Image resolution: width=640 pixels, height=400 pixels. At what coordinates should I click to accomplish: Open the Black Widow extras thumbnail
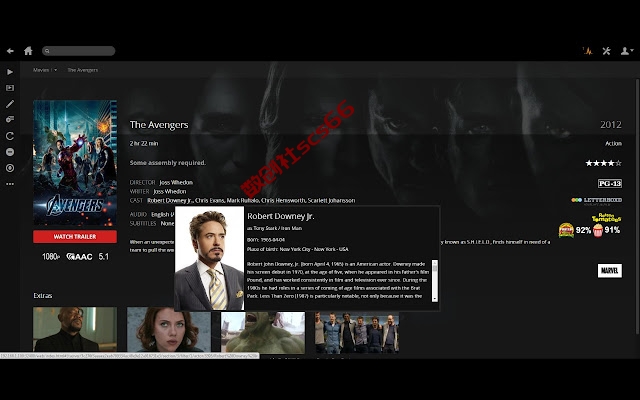(169, 330)
